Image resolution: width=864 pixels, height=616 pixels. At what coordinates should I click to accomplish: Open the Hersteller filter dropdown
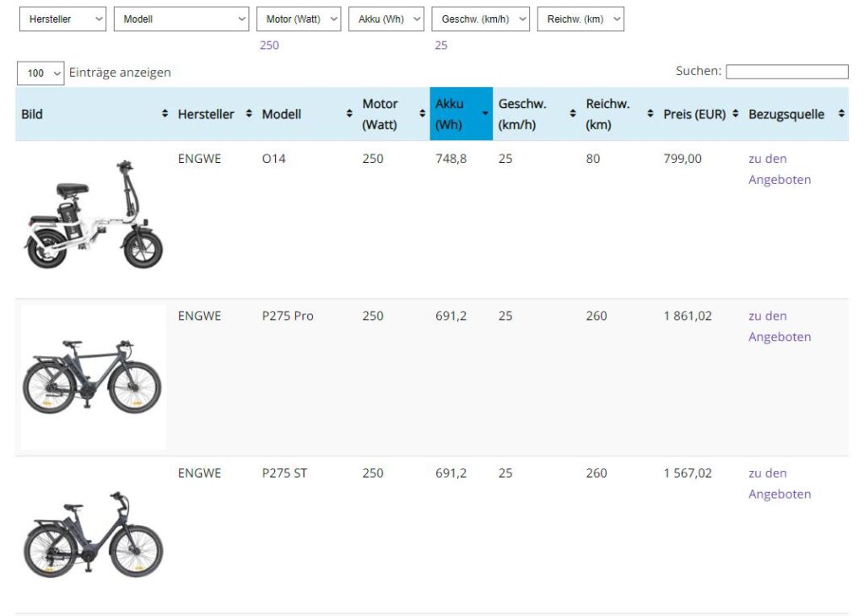tap(62, 19)
